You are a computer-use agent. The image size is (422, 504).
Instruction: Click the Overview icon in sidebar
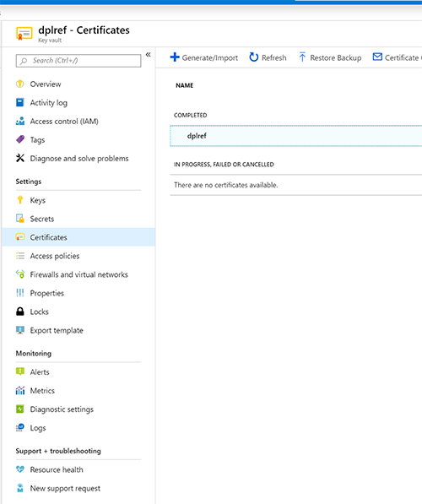click(x=20, y=84)
